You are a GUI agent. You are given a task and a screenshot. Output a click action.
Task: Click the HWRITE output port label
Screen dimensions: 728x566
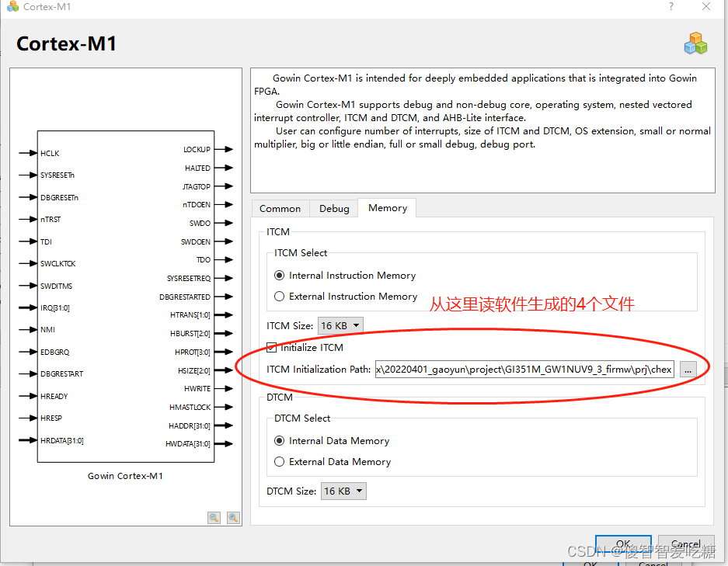(x=197, y=388)
